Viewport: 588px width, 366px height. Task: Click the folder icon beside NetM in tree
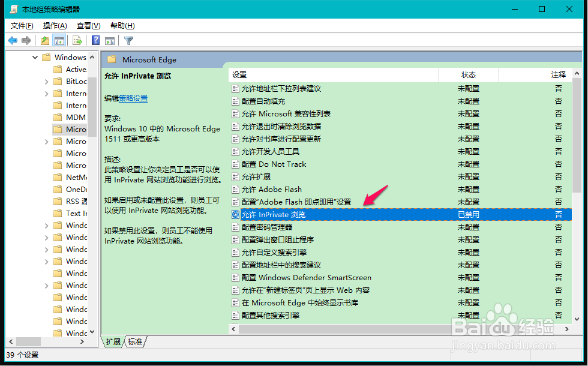point(58,178)
